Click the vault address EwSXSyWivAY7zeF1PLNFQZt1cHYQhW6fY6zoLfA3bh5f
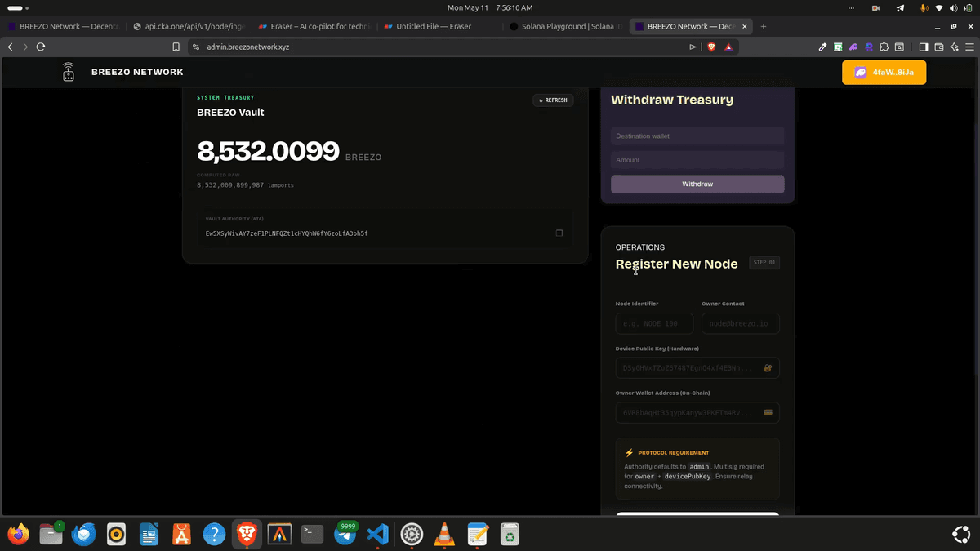Screen dimensions: 980x551 click(287, 233)
